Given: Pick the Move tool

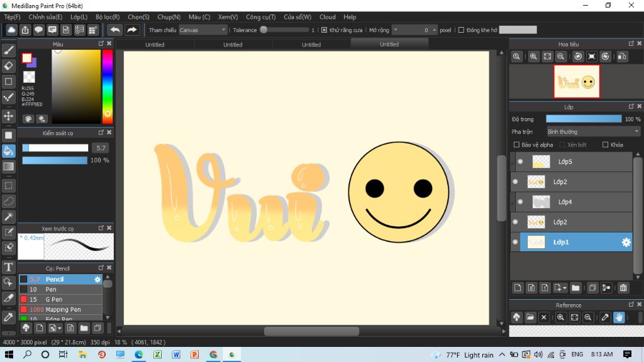Looking at the screenshot, I should point(9,116).
